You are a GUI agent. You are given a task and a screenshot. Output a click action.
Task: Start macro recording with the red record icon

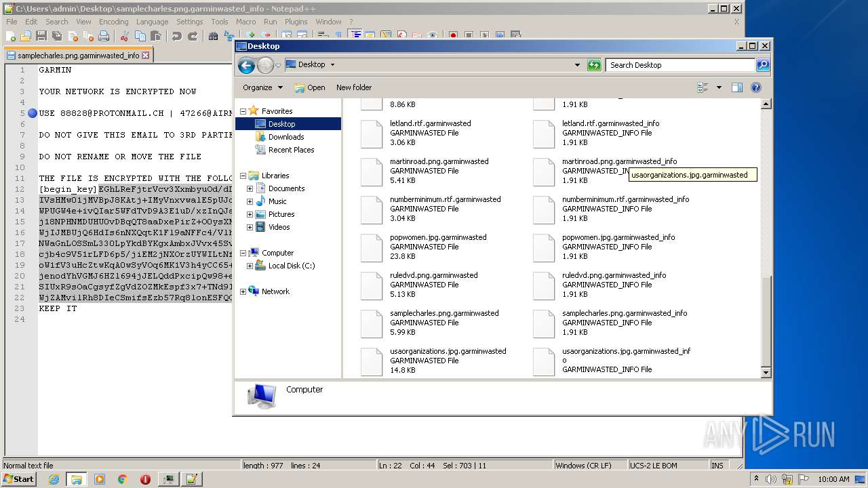coord(453,36)
